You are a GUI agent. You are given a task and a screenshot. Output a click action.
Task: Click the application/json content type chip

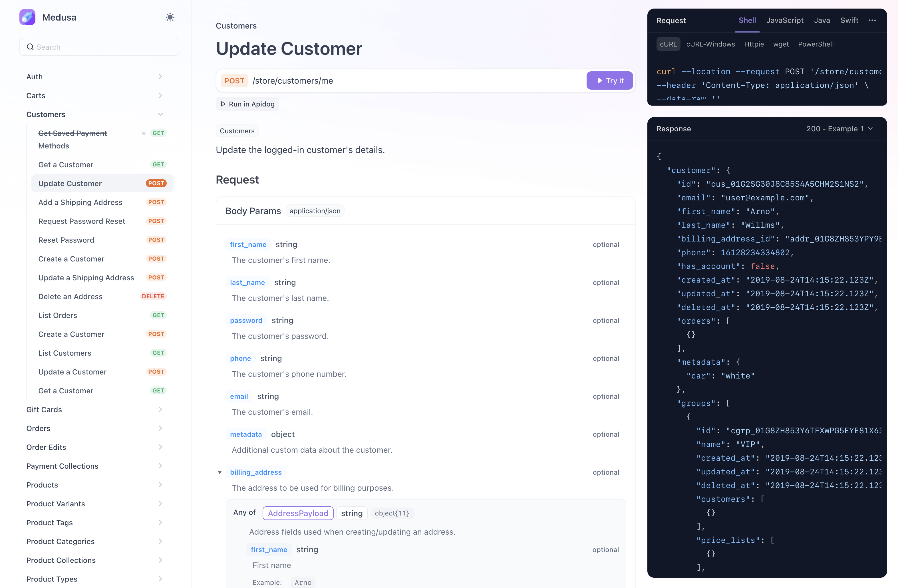click(x=315, y=211)
